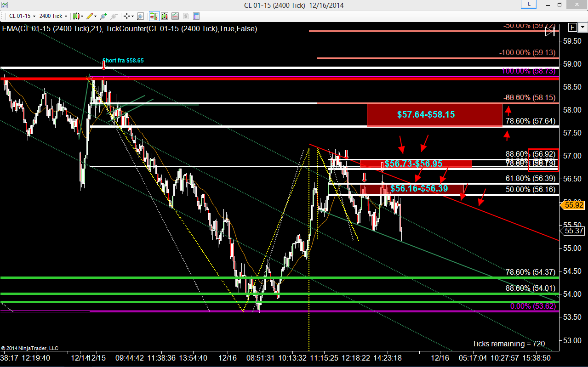Select the crosshair cursor icon
Screen dimensions: 588x367
point(127,16)
